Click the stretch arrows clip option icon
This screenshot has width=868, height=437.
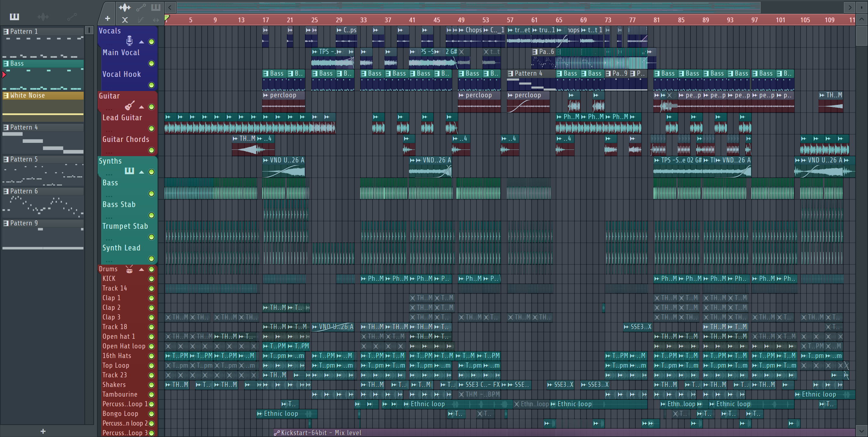(156, 20)
